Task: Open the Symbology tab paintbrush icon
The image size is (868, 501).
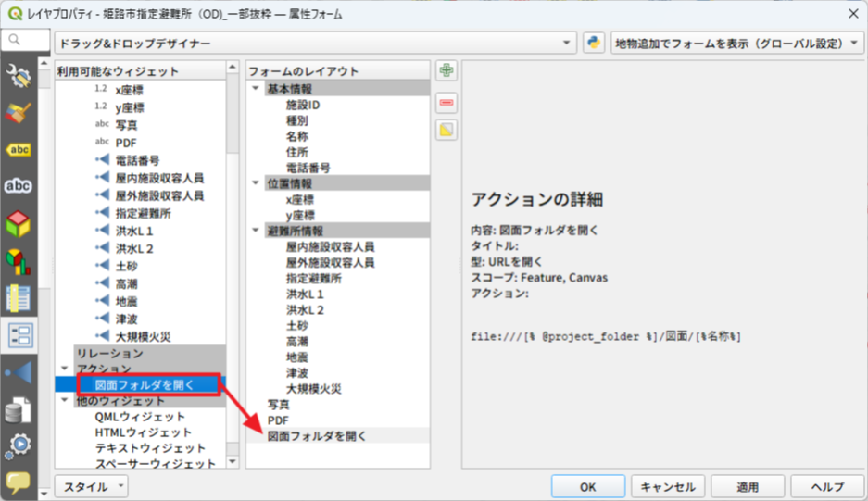Action: click(x=19, y=113)
